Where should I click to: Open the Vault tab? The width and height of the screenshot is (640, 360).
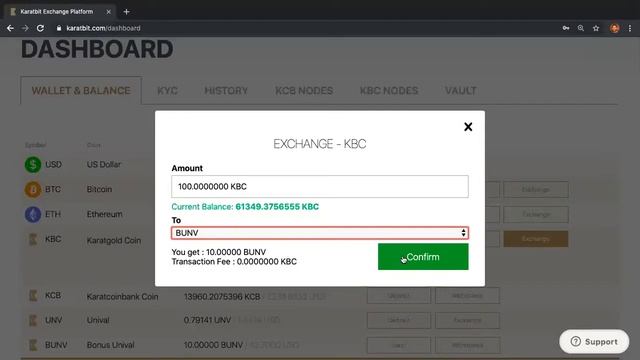(461, 91)
